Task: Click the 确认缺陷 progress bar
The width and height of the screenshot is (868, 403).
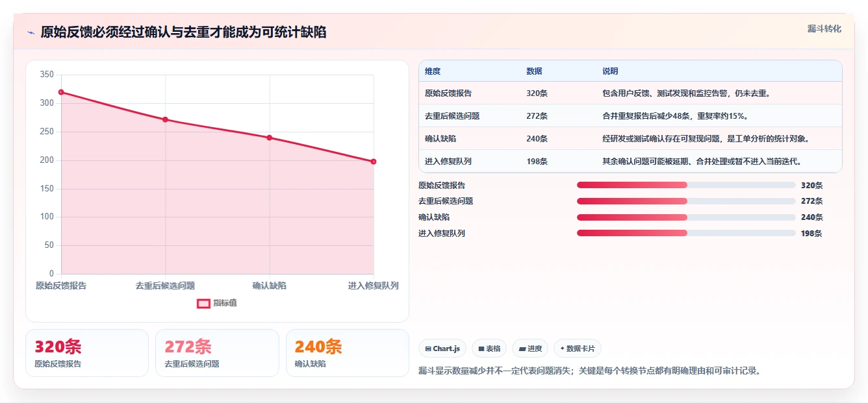Action: pyautogui.click(x=686, y=217)
